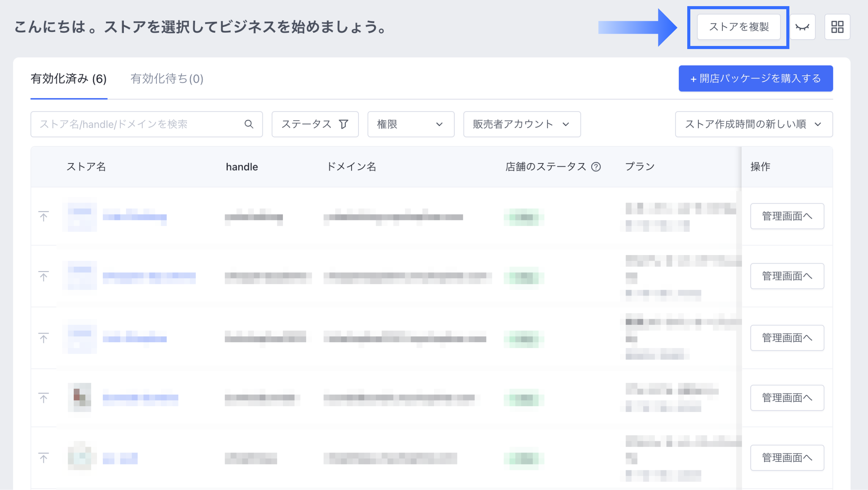Expand the 権限 dropdown
This screenshot has width=868, height=490.
point(411,124)
